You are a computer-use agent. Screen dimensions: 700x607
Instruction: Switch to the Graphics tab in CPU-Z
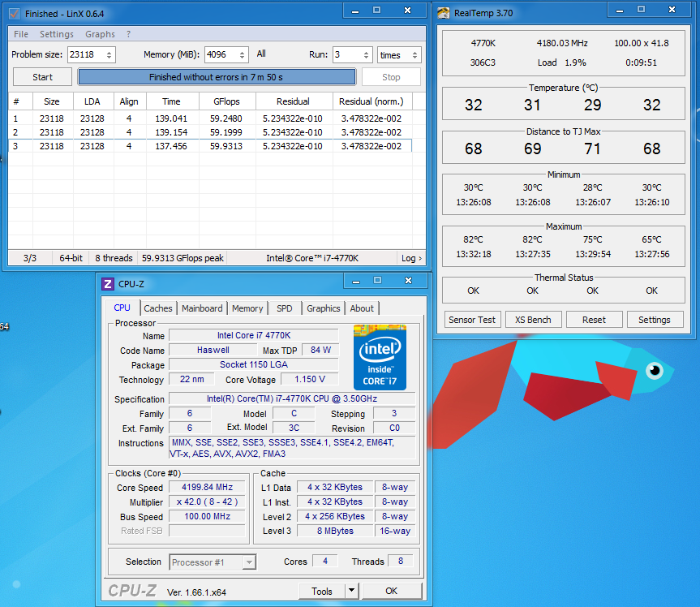coord(324,308)
